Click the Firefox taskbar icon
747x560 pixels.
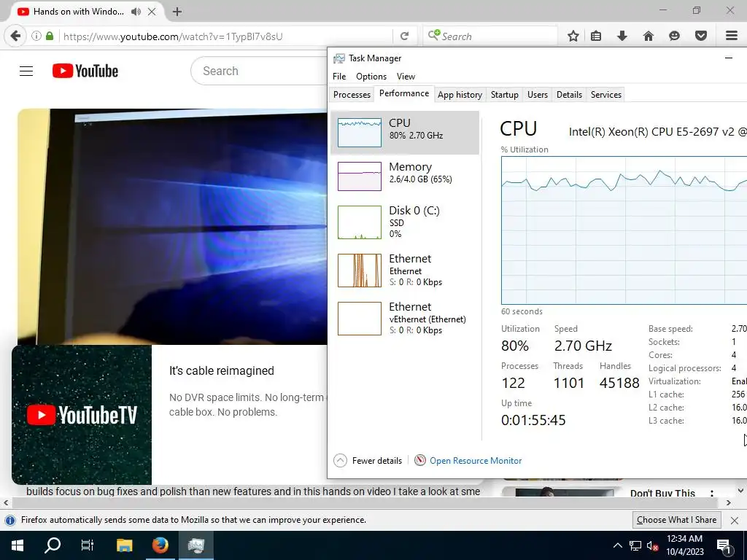click(x=160, y=545)
